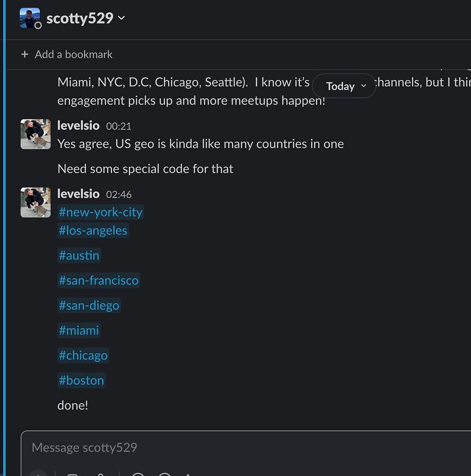Open levelsio's avatar on the 02:46 message
This screenshot has width=471, height=476.
pyautogui.click(x=36, y=202)
